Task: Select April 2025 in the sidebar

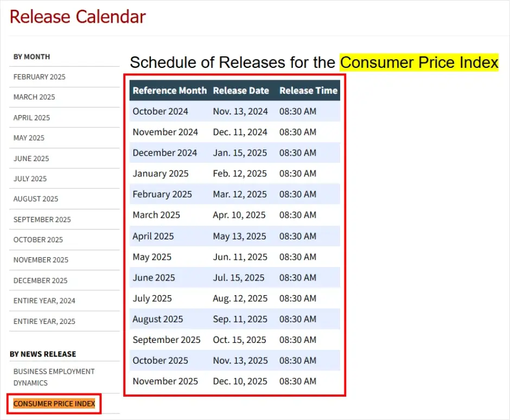Action: click(31, 118)
